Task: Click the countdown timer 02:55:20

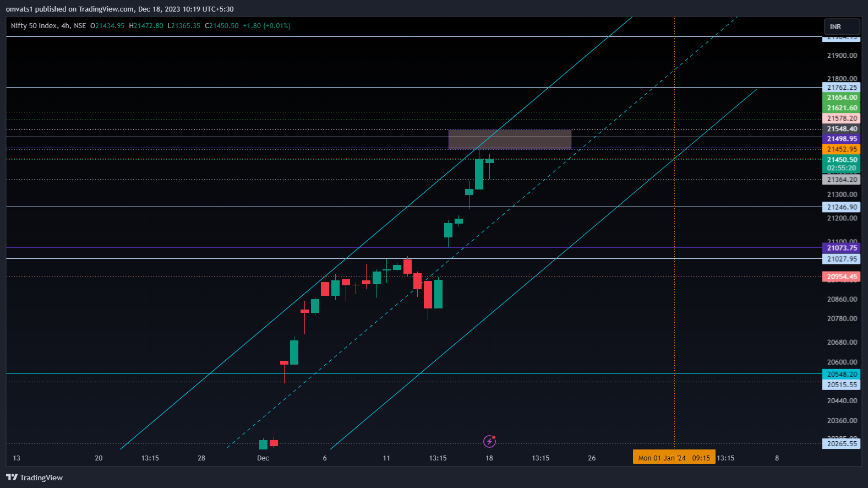Action: click(x=842, y=168)
